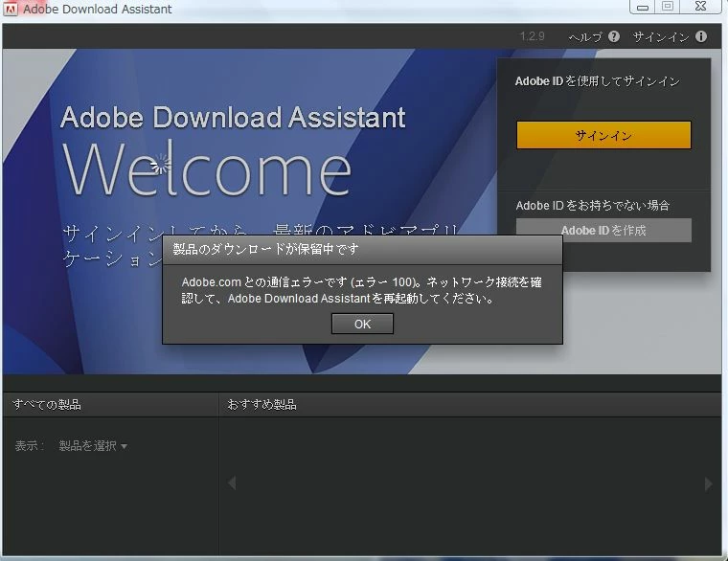Viewport: 728px width, 561px height.
Task: Minimize the Adobe Download Assistant window
Action: click(643, 7)
